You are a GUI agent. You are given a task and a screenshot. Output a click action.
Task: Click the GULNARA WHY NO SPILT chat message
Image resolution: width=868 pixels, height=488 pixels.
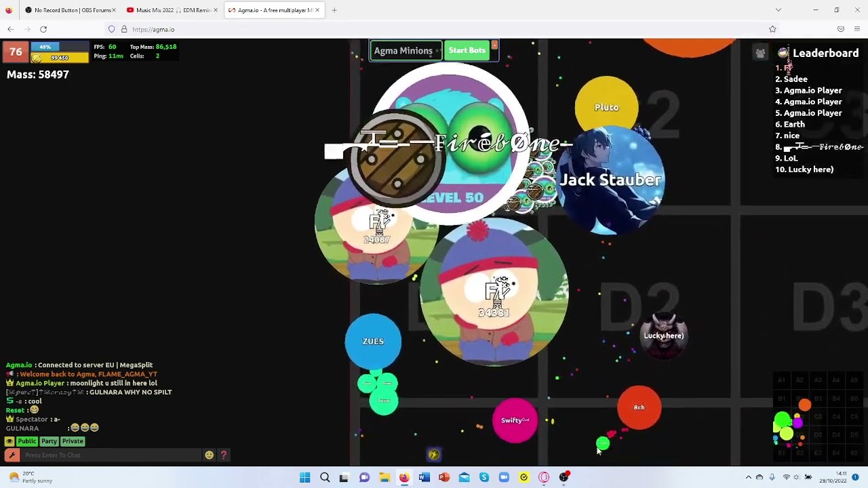[x=130, y=392]
